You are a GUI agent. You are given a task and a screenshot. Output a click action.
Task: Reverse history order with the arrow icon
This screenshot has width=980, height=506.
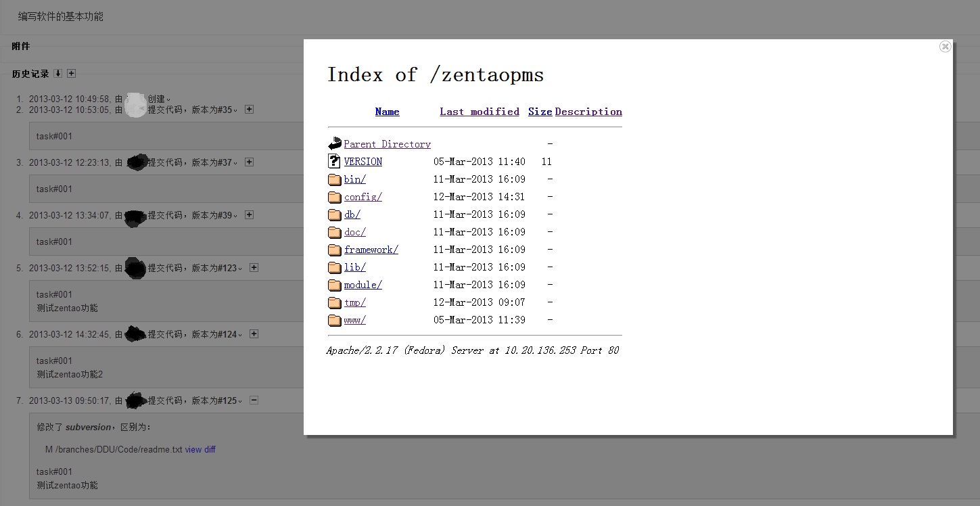58,73
